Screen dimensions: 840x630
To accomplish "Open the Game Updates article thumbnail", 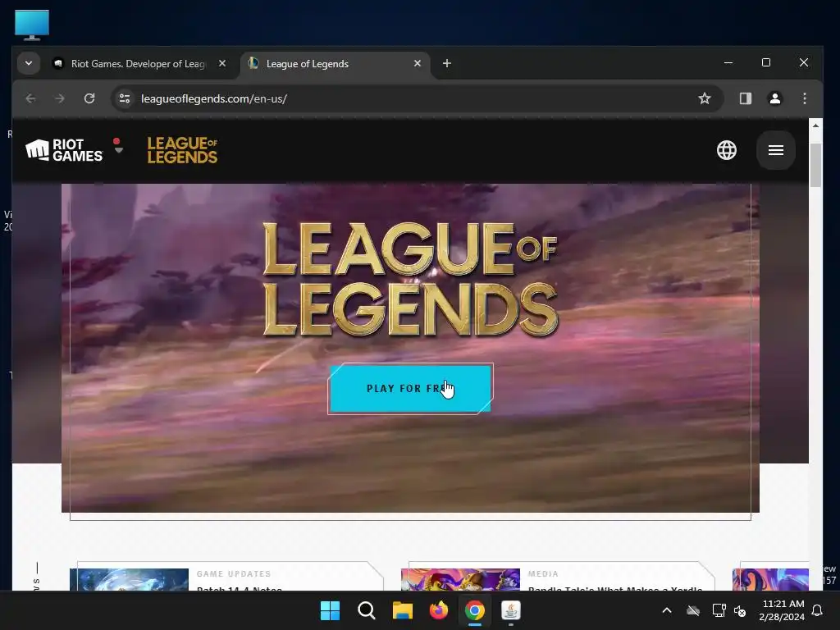I will point(129,580).
